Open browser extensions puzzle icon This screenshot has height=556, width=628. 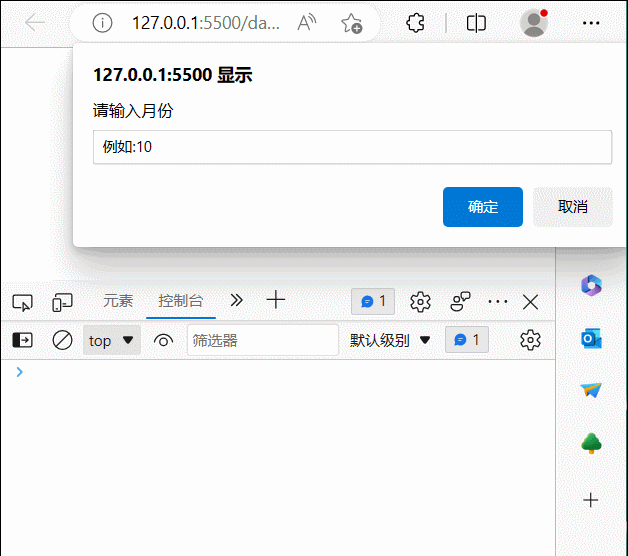coord(417,23)
